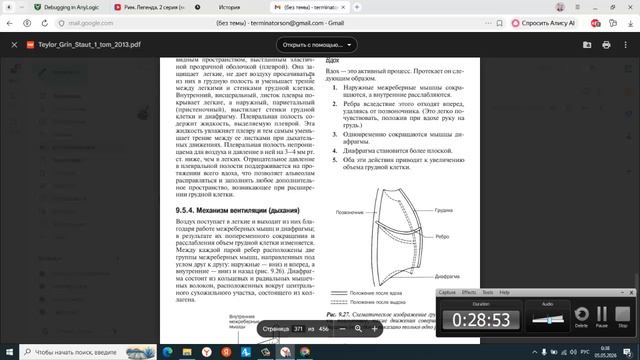Open the Chrome icon in the taskbar
The width and height of the screenshot is (640, 360).
(305, 352)
